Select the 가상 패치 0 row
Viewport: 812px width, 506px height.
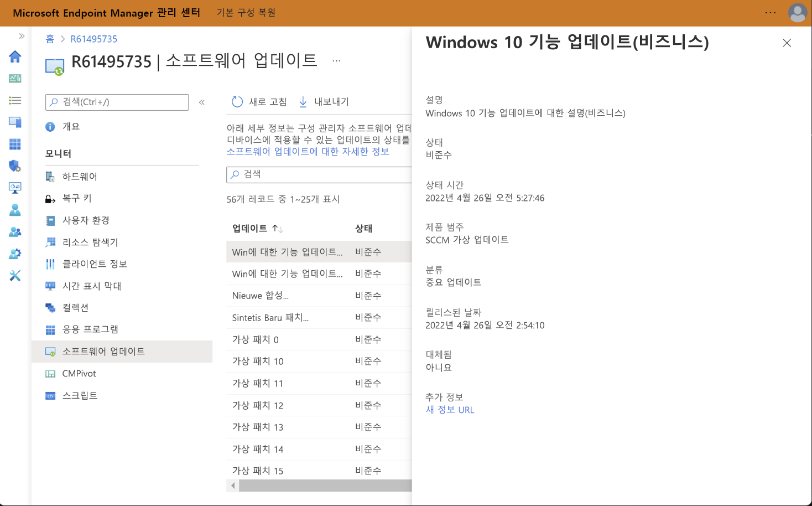319,339
